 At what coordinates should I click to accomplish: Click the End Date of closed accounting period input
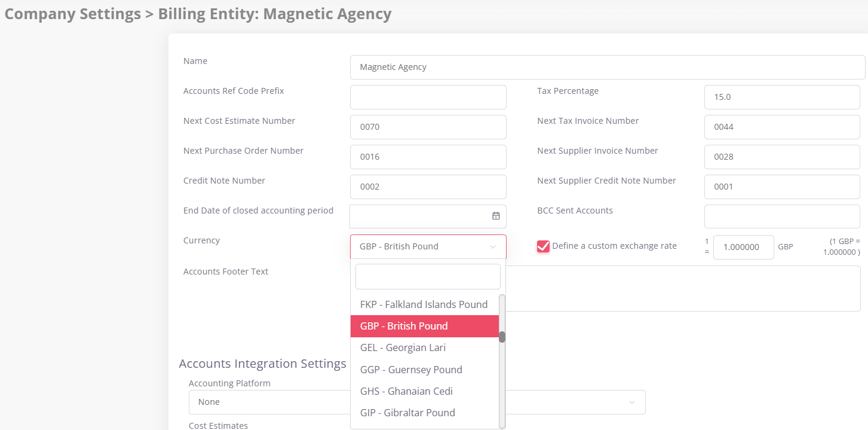428,216
